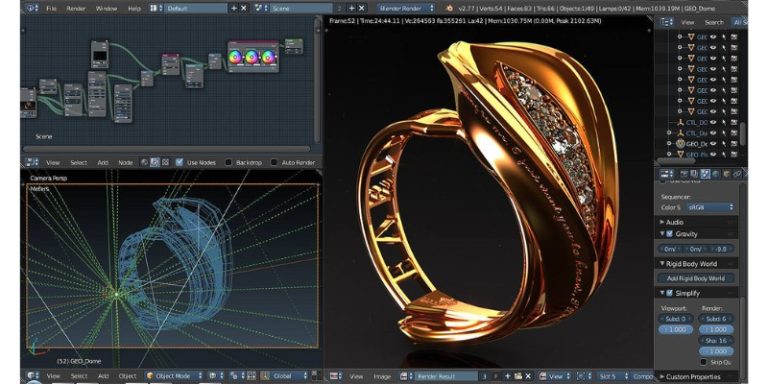The image size is (768, 384).
Task: Toggle visibility eye of GEO_Dc sphere row
Action: click(714, 144)
